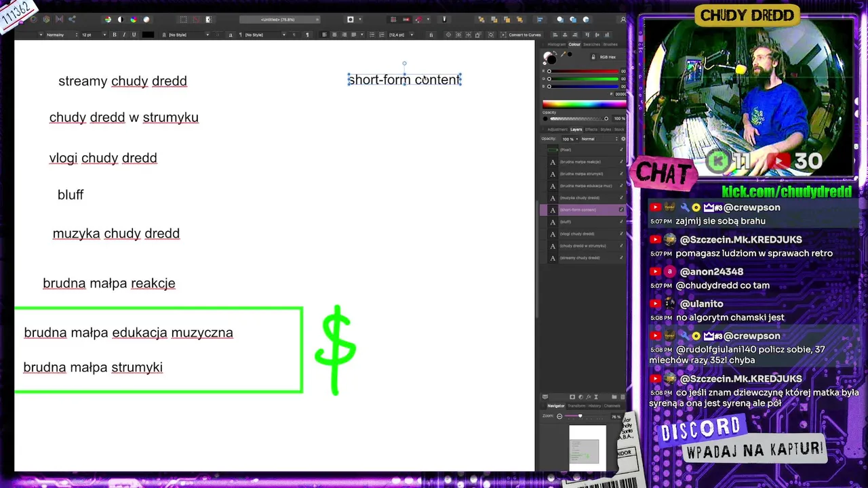The width and height of the screenshot is (868, 488).
Task: Click the black text colour swatch in toolbar
Action: point(148,35)
